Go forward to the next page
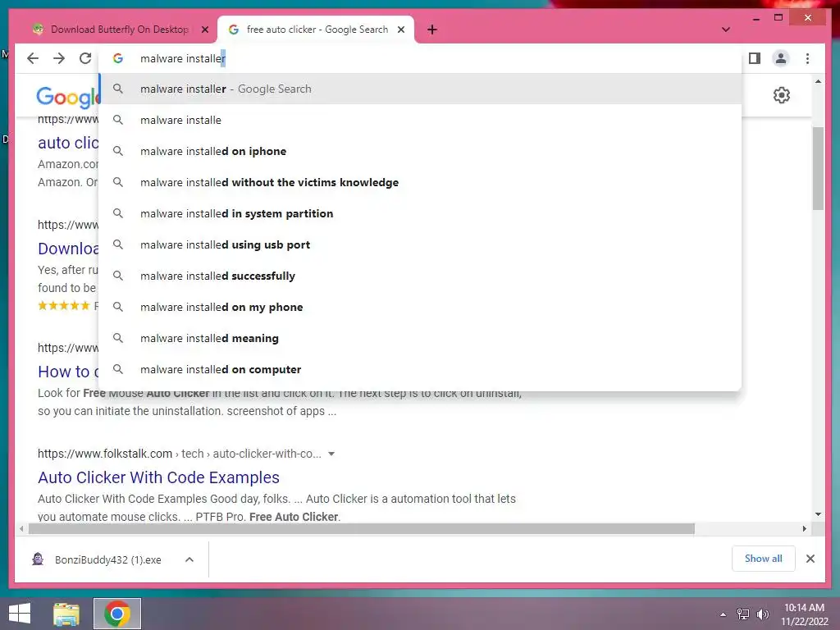The image size is (840, 630). [59, 58]
